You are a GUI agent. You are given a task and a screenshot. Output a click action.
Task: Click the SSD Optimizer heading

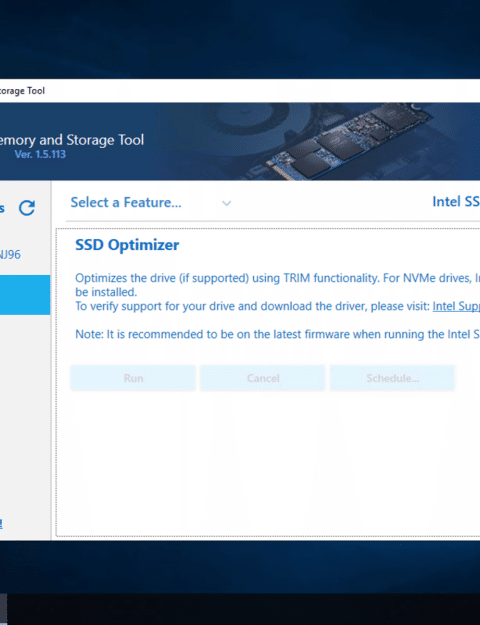coord(127,245)
